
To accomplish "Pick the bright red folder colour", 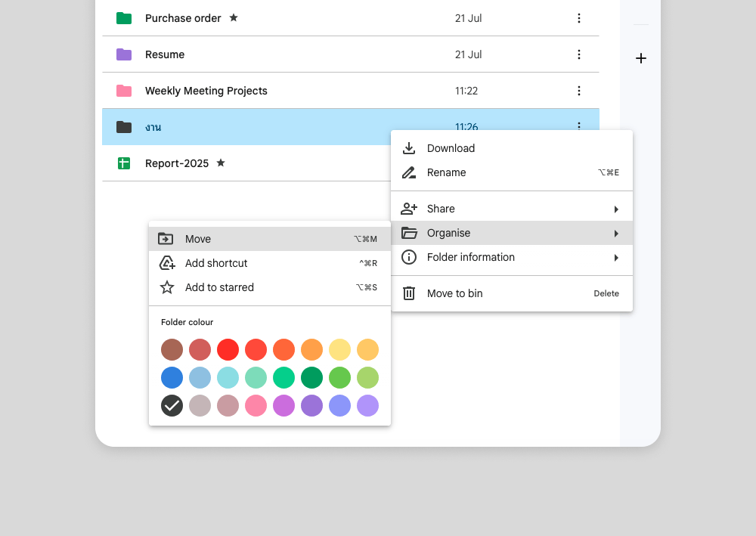I will (x=228, y=350).
